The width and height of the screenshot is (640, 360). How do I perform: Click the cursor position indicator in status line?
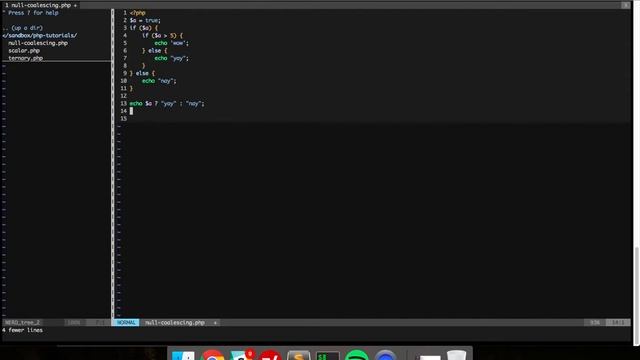pyautogui.click(x=618, y=322)
